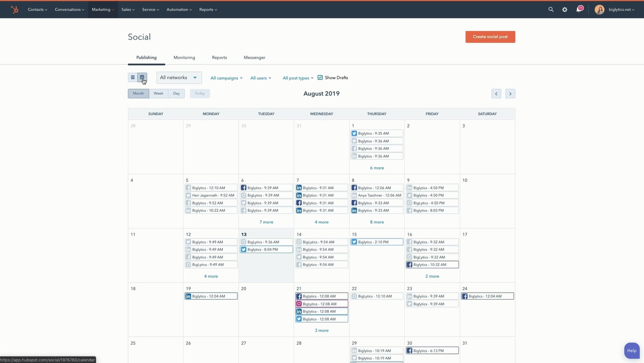The width and height of the screenshot is (644, 363).
Task: Toggle the Show Drafts checkbox
Action: click(x=320, y=78)
